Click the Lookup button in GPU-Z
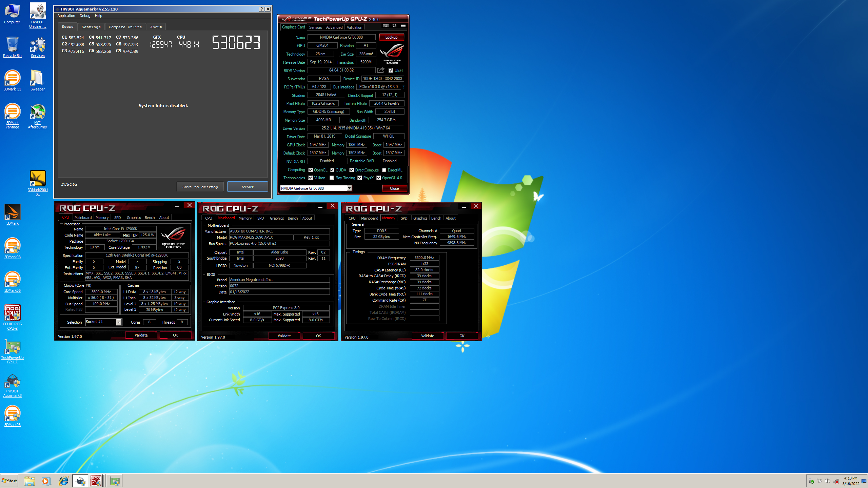Viewport: 868px width, 488px height. [391, 37]
